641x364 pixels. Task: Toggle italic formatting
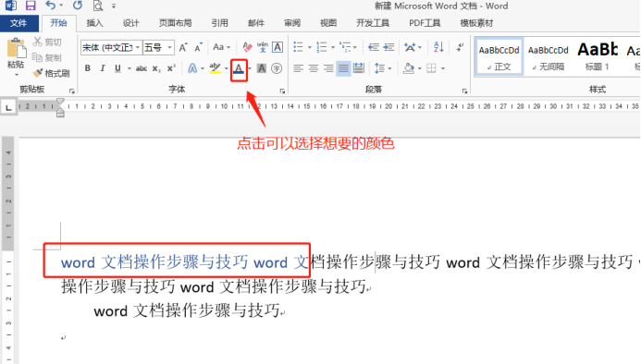[102, 68]
